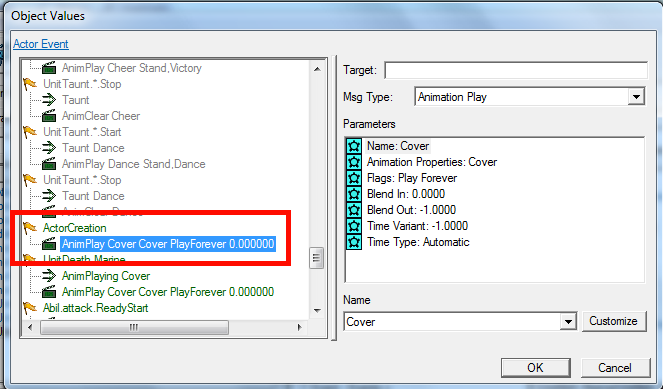663x389 pixels.
Task: Select the AnimPlaying Cover term row
Action: click(106, 276)
